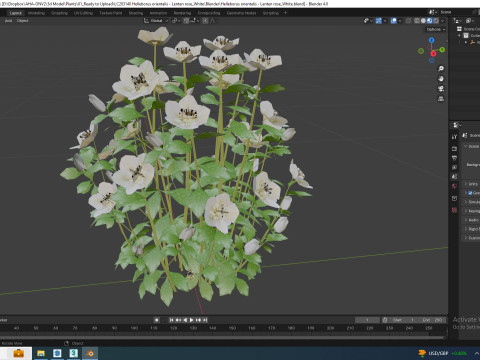The image size is (480, 360).
Task: Open the snapping options dropdown
Action: click(x=194, y=21)
